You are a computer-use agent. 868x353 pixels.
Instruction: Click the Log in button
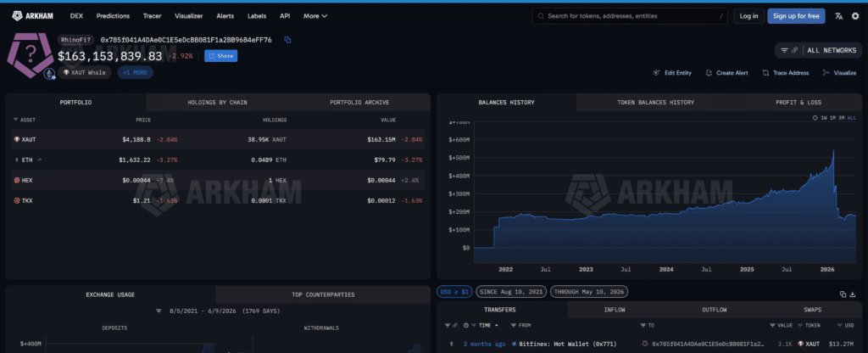coord(748,16)
